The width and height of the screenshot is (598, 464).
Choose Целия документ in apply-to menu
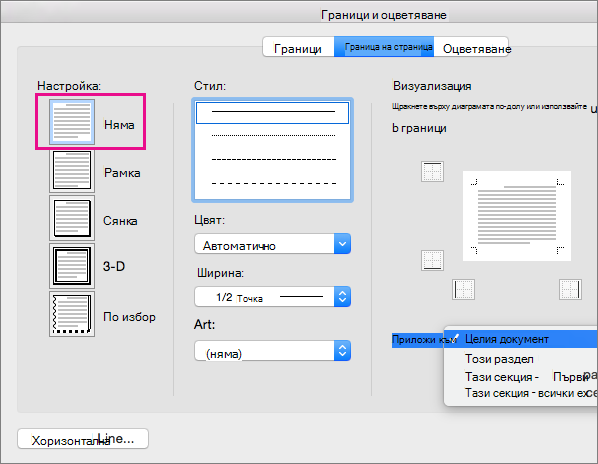coord(521,339)
